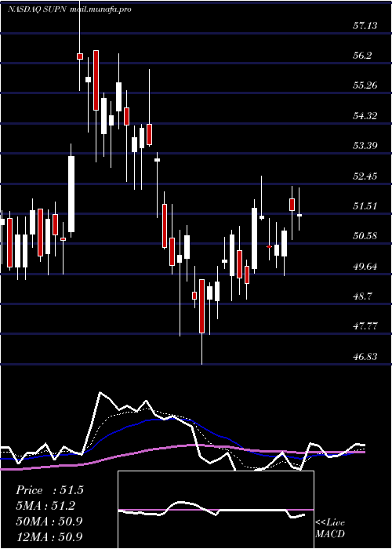Click the 5MA : 51.2 readout
This screenshot has height=549, width=392.
point(45,506)
